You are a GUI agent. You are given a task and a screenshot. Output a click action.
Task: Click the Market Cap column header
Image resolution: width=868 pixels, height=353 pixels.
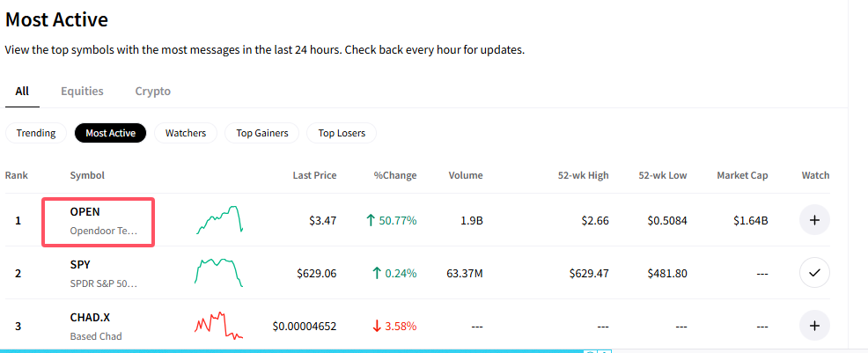pos(742,175)
